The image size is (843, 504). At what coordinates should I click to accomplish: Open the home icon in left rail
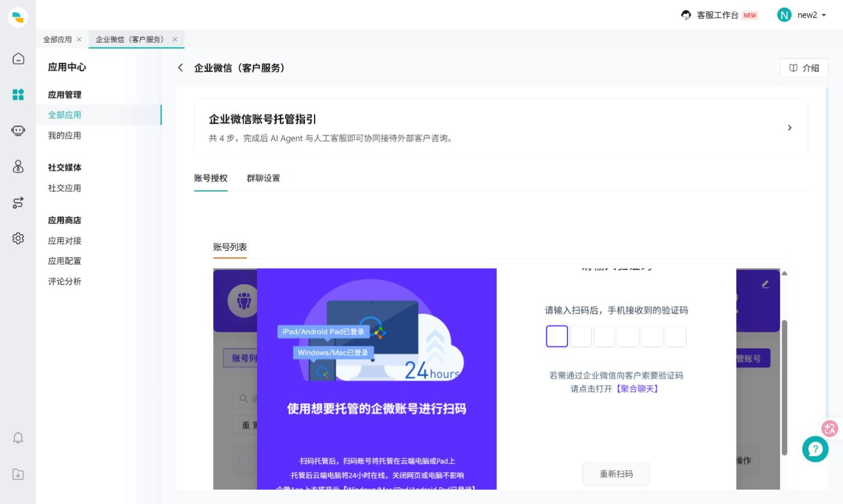tap(18, 58)
